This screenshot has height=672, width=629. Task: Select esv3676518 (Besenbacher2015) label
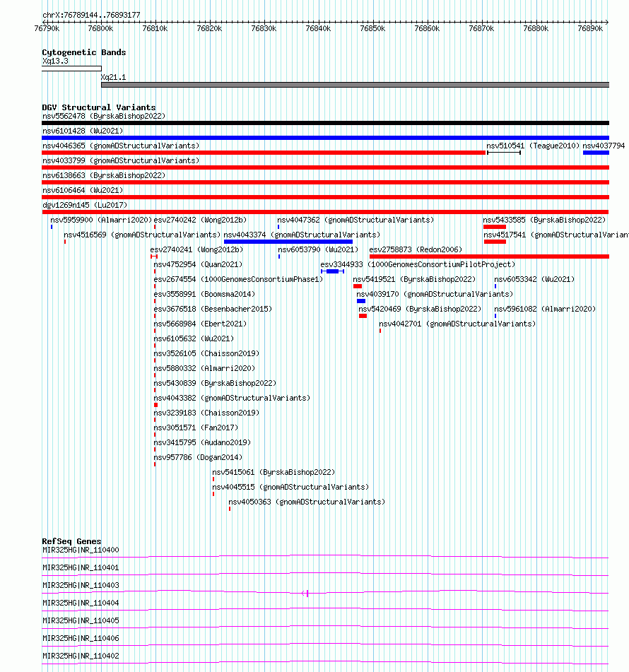[x=213, y=309]
